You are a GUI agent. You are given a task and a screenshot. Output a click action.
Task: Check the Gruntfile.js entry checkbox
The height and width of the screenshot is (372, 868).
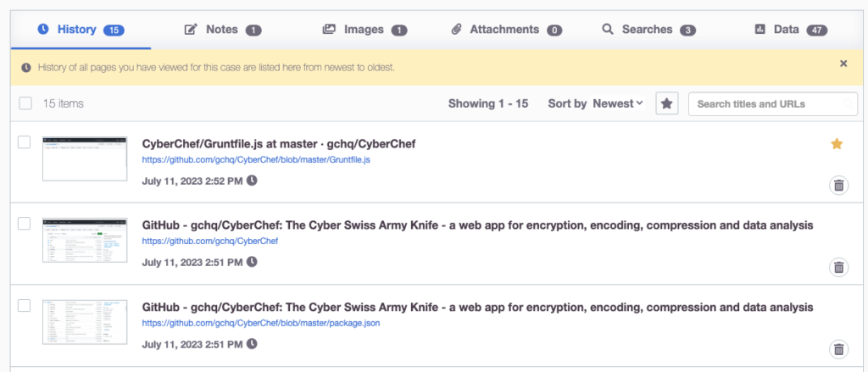point(25,142)
